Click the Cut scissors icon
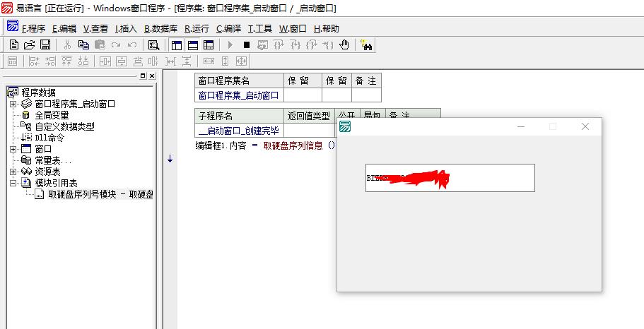 (68, 44)
